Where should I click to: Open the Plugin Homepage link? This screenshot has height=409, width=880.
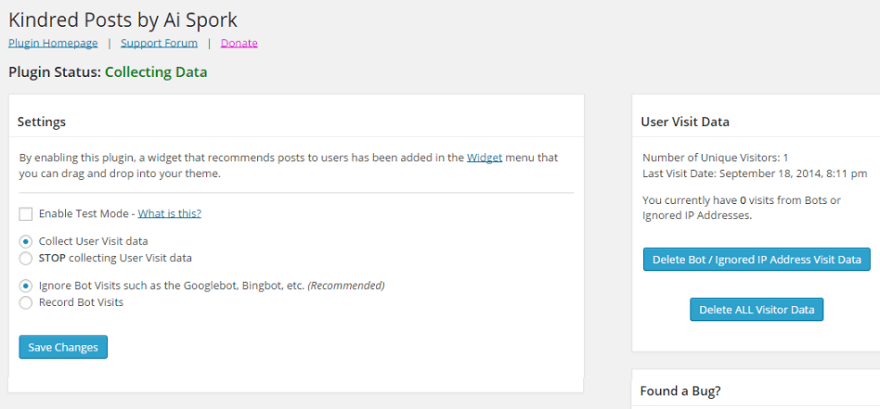[x=53, y=43]
